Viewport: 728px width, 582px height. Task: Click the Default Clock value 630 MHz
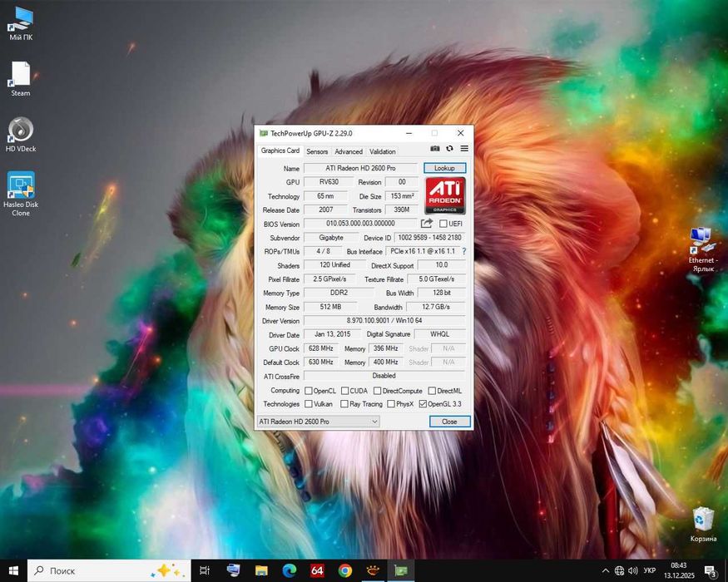pyautogui.click(x=321, y=362)
